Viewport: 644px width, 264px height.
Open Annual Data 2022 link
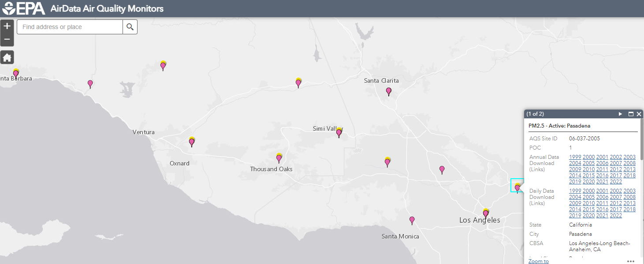tap(616, 182)
